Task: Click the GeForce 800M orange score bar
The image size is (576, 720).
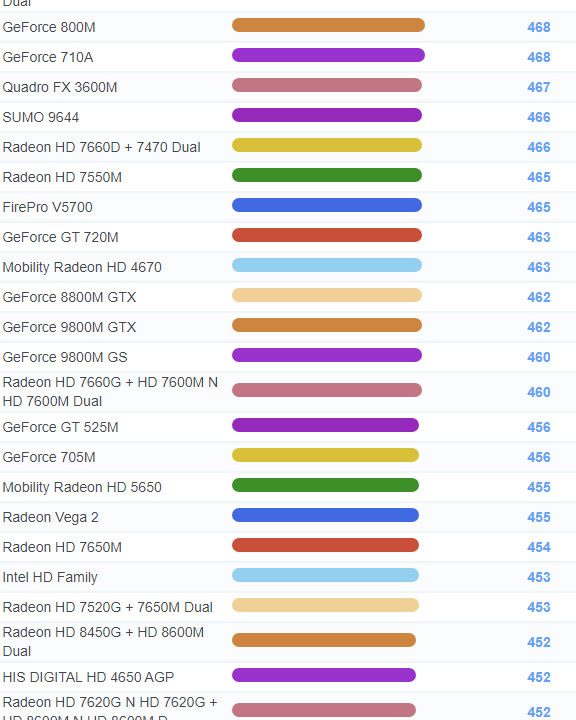Action: [x=328, y=25]
